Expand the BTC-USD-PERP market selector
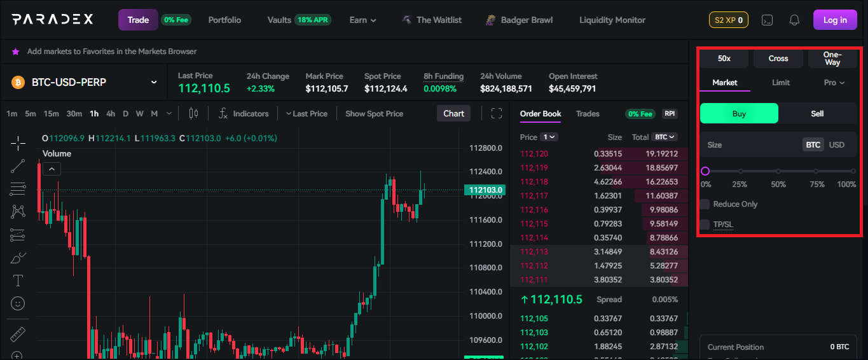 (153, 82)
